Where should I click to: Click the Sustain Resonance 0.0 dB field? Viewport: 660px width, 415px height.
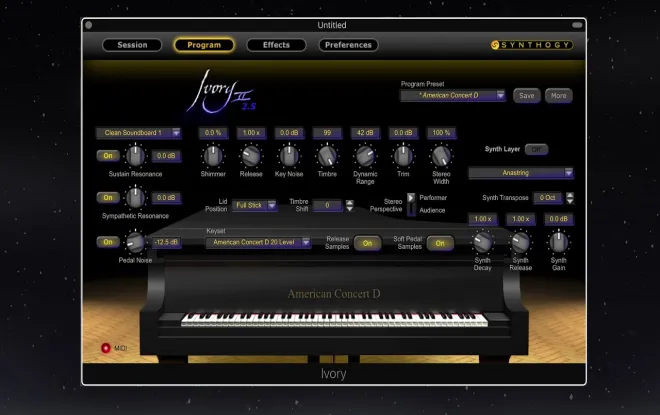click(166, 156)
